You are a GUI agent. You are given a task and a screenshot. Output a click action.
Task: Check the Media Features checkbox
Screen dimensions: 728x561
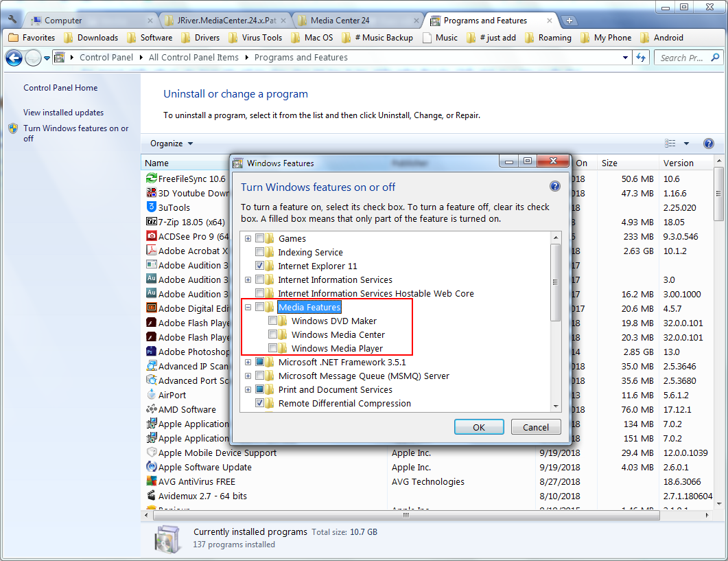(259, 307)
